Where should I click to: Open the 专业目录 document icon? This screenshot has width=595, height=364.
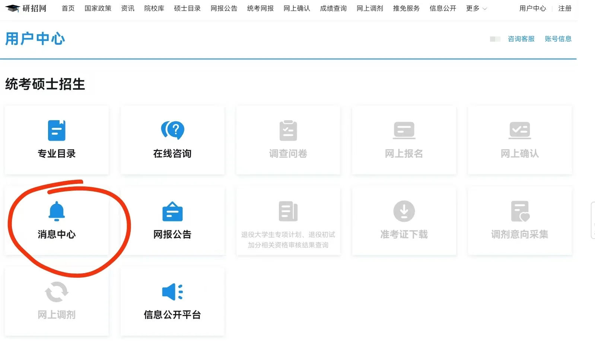pyautogui.click(x=57, y=130)
